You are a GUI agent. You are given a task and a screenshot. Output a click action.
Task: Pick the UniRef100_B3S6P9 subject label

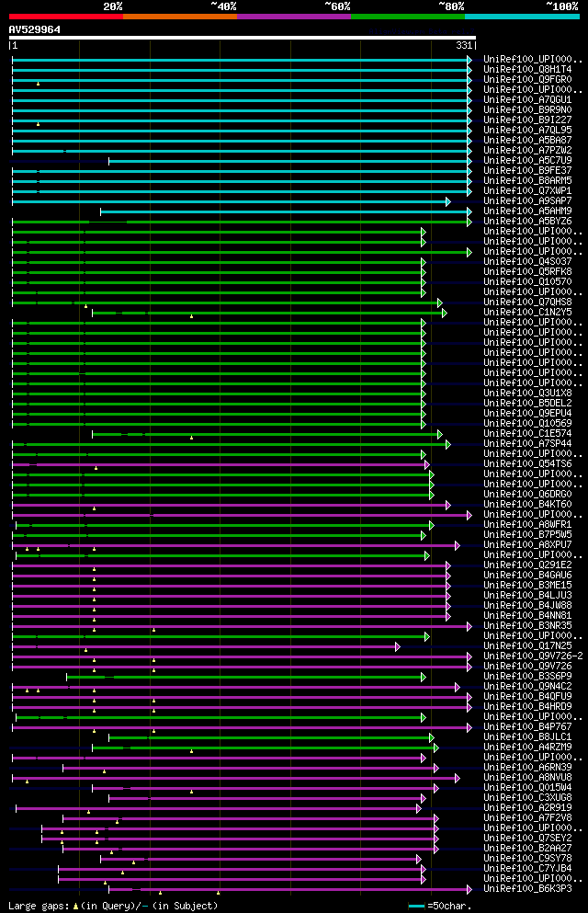coord(527,676)
